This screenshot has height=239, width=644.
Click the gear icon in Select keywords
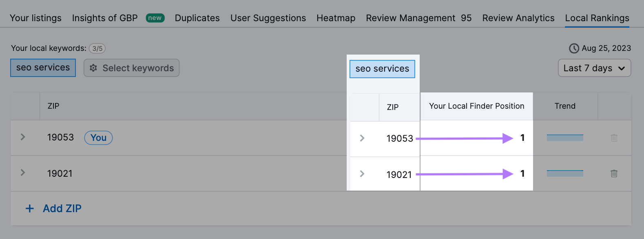click(x=93, y=68)
